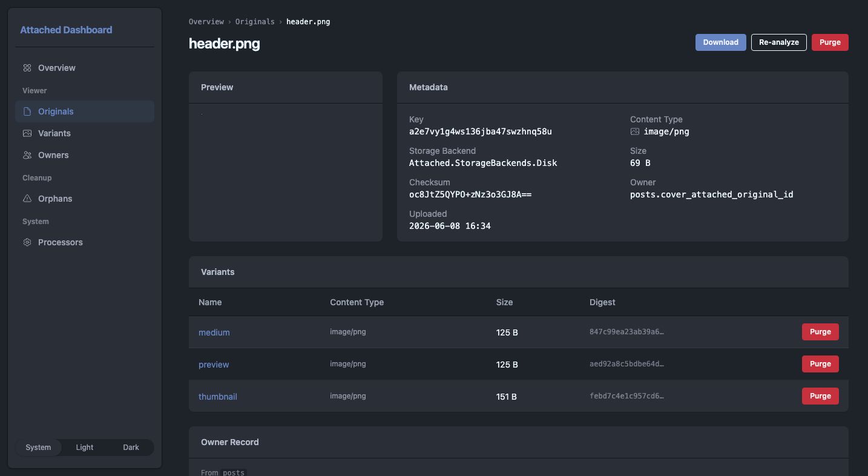This screenshot has width=868, height=476.
Task: Click the Re-analyze button
Action: point(779,42)
